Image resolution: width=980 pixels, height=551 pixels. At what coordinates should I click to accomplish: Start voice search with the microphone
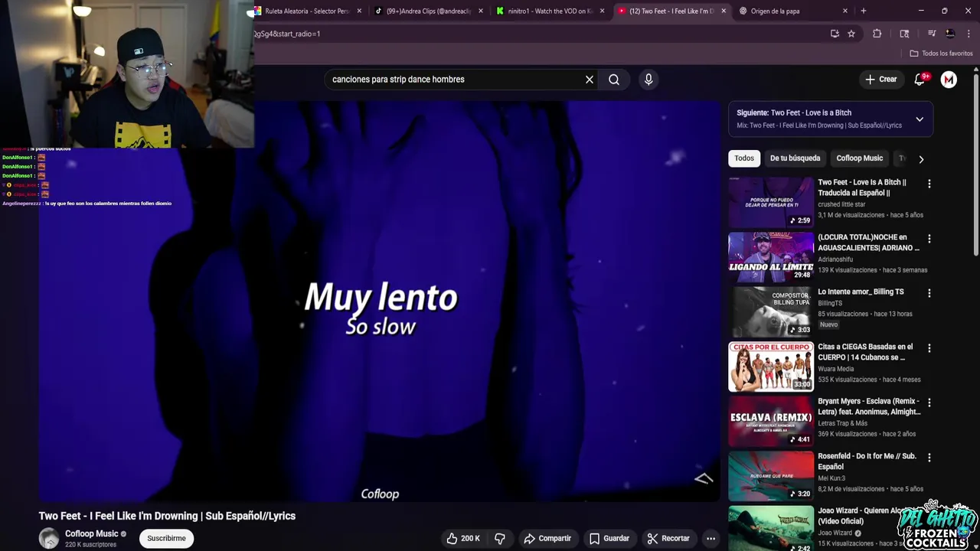tap(648, 80)
